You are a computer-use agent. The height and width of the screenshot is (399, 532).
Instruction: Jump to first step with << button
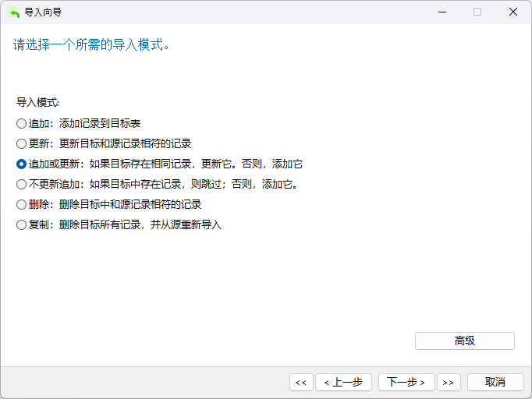301,382
